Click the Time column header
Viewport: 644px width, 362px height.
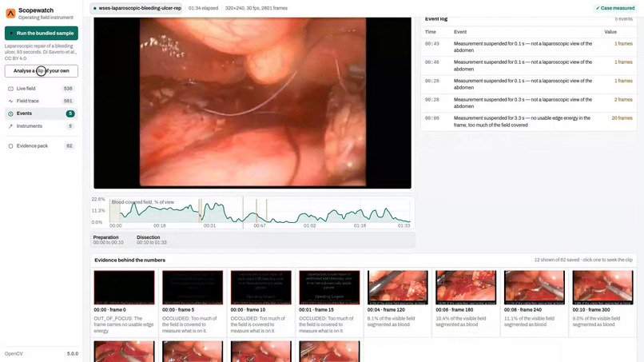[430, 32]
